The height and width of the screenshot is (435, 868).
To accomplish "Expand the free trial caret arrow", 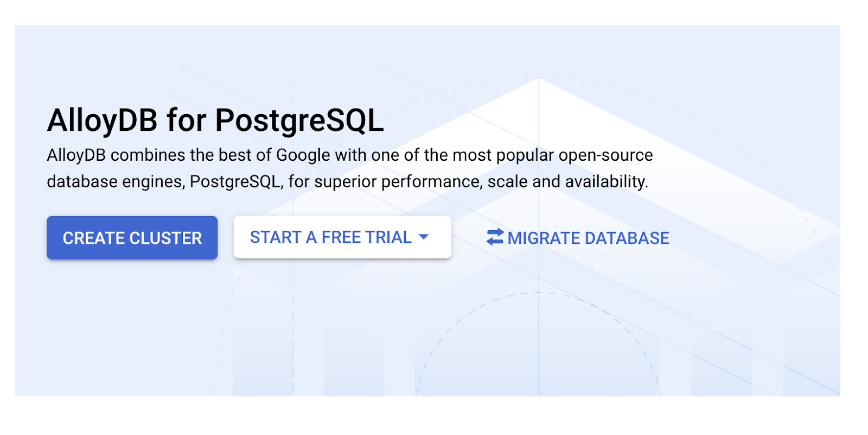I will 424,237.
